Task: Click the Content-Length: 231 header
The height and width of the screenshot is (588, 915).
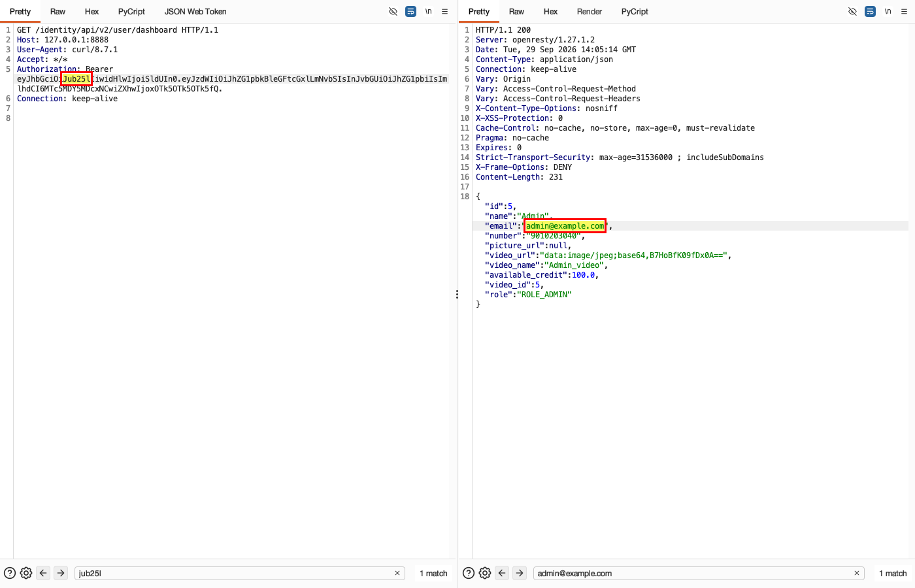Action: coord(519,177)
